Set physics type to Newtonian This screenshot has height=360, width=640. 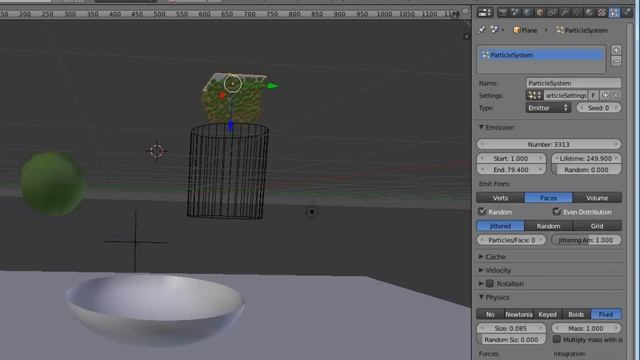519,314
